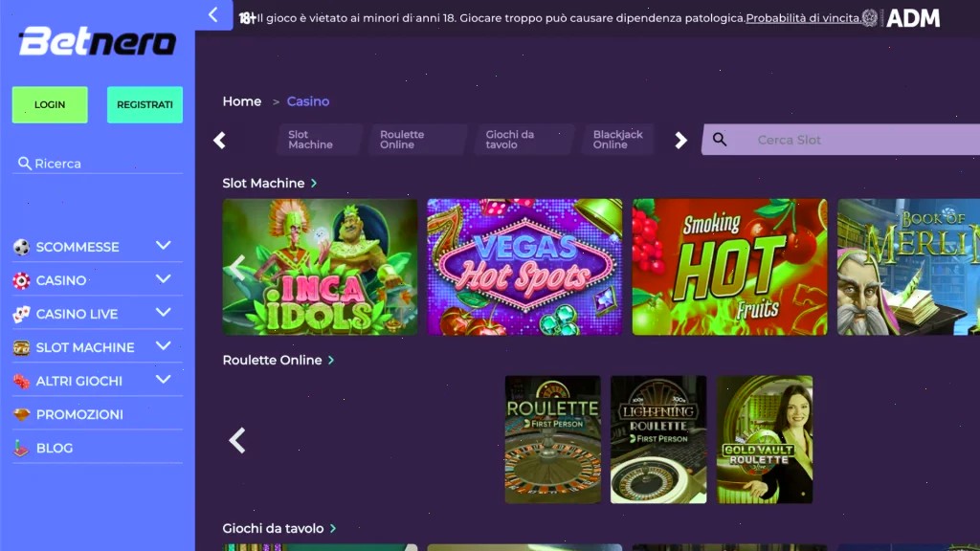This screenshot has height=551, width=980.
Task: Click the Scommesse soccer ball icon
Action: [21, 247]
